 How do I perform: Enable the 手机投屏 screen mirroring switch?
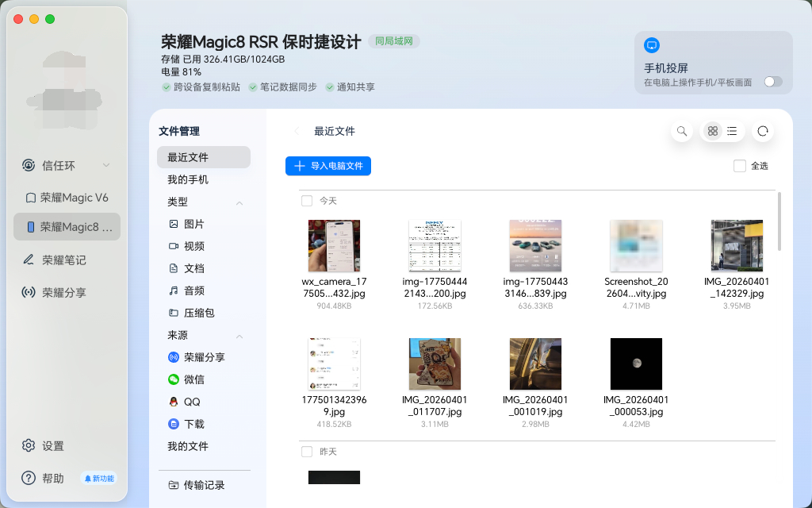[773, 81]
